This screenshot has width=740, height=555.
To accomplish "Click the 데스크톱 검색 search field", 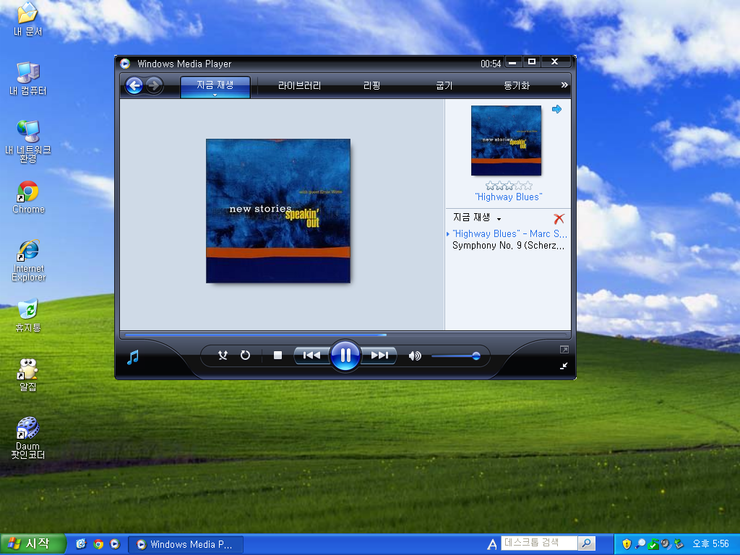I will 538,543.
